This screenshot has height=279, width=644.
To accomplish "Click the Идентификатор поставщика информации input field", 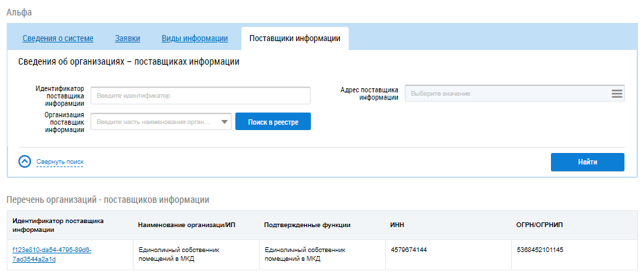I will pyautogui.click(x=200, y=96).
